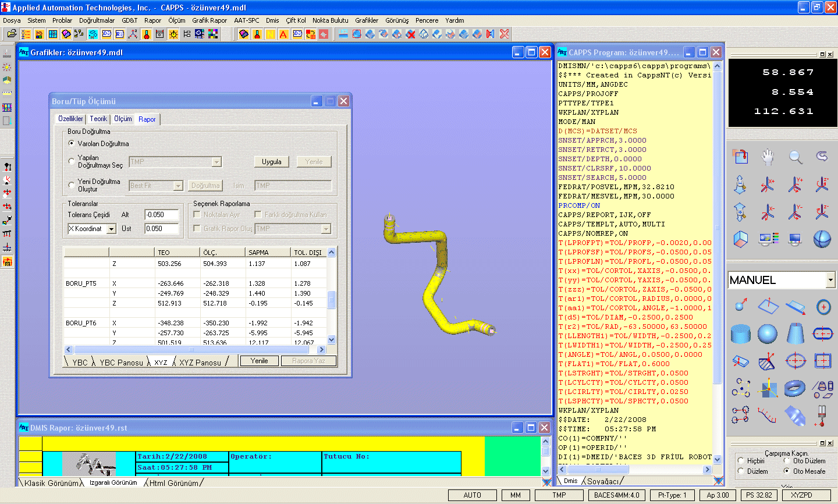838x504 pixels.
Task: Enable Oto Düzlem collision option
Action: (x=786, y=461)
